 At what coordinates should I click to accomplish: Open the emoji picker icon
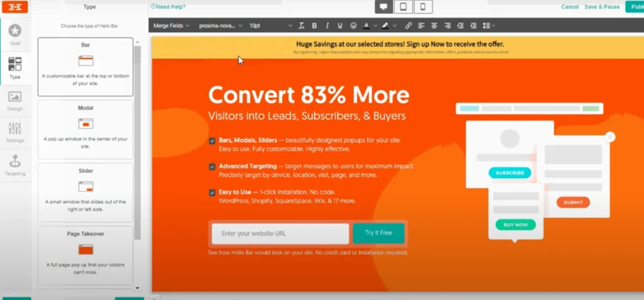pyautogui.click(x=353, y=26)
